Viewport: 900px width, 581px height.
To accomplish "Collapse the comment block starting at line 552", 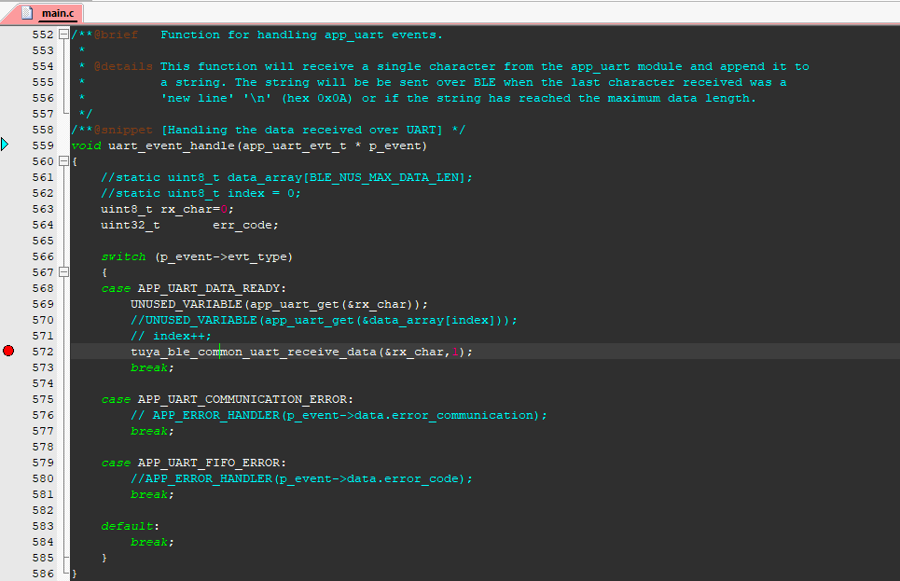I will click(63, 34).
